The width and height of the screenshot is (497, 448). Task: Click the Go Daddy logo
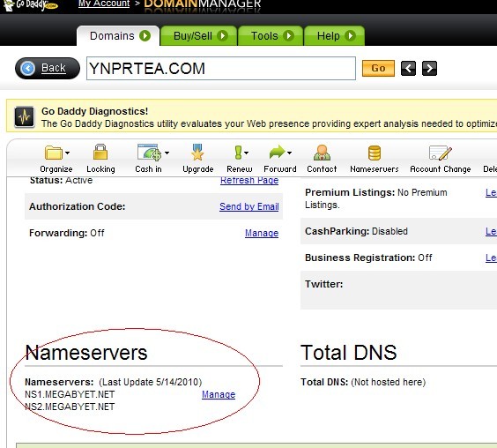click(30, 5)
